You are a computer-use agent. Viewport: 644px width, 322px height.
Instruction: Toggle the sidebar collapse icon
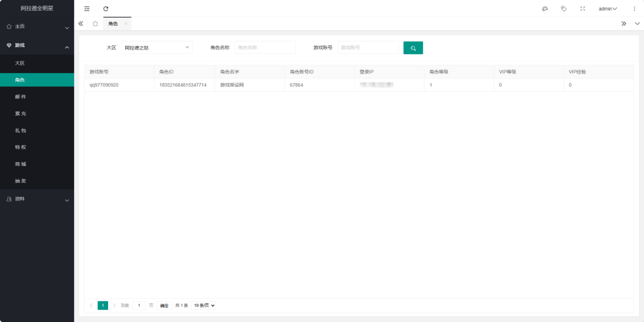(87, 9)
